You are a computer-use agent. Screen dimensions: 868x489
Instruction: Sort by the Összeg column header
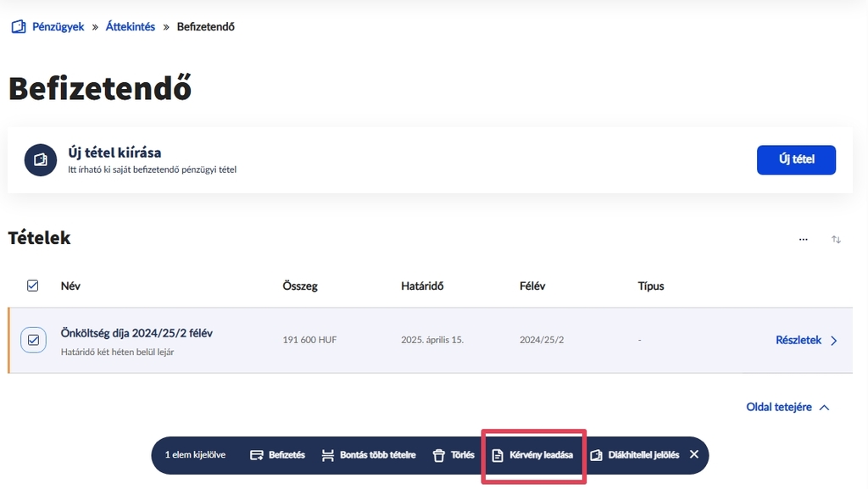300,286
